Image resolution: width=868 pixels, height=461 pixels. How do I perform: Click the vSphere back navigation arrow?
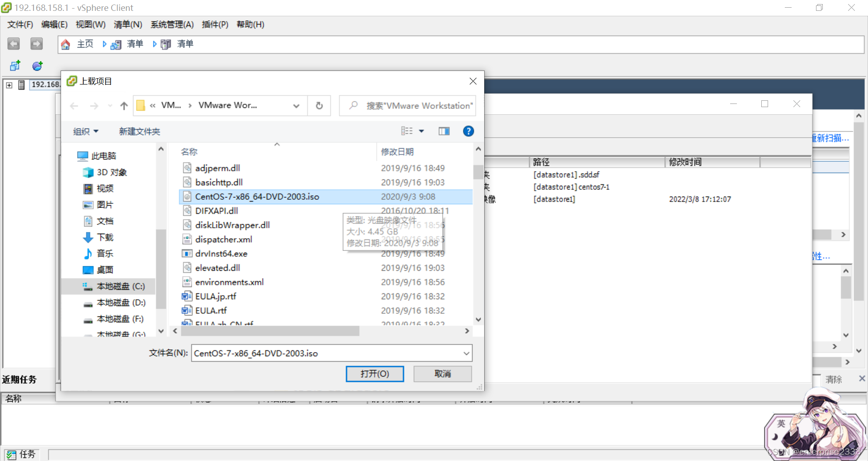pyautogui.click(x=14, y=44)
